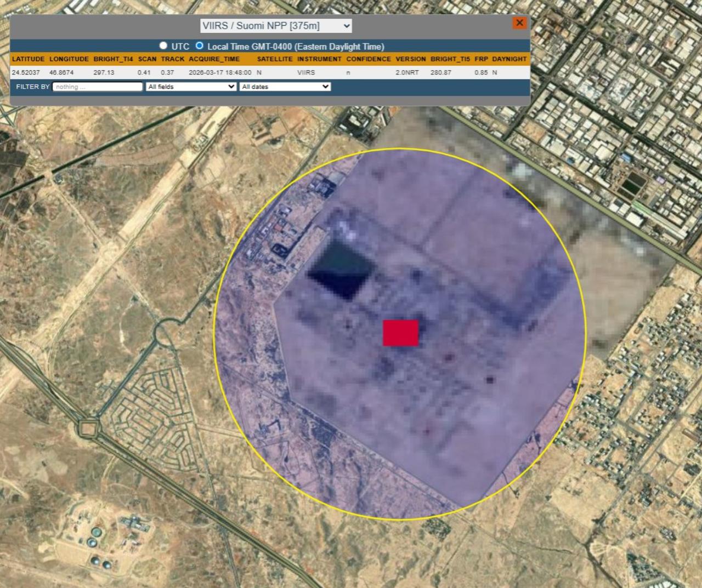Click the 'FILTER BY' text input field

98,87
